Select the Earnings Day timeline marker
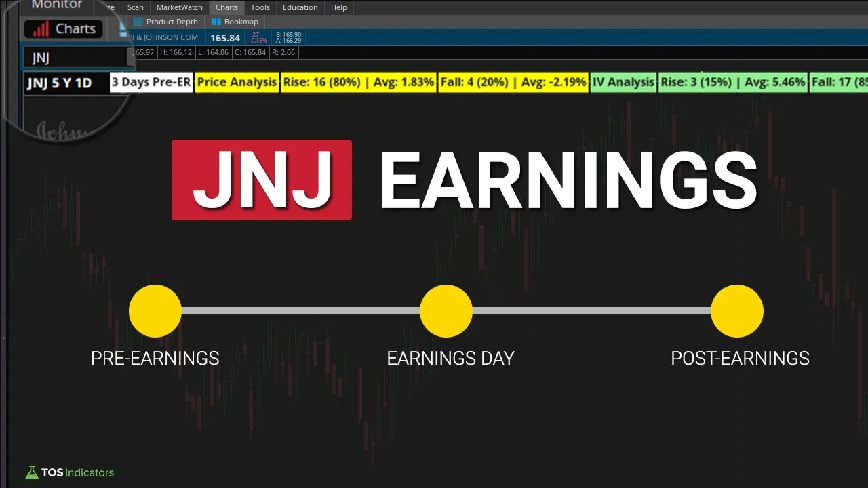868x488 pixels. (x=446, y=310)
